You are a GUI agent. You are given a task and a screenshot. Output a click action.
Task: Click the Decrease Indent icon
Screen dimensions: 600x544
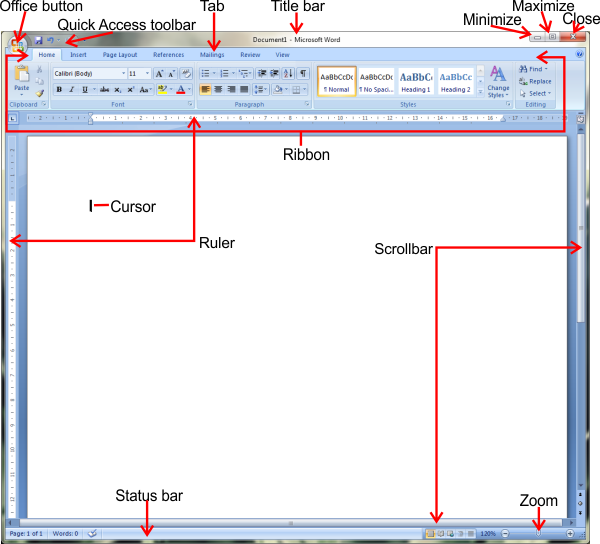[262, 73]
